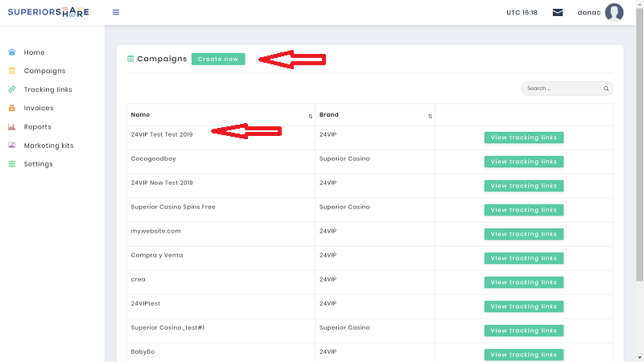The height and width of the screenshot is (362, 644).
Task: Click the Marketing kits image icon
Action: pyautogui.click(x=12, y=146)
